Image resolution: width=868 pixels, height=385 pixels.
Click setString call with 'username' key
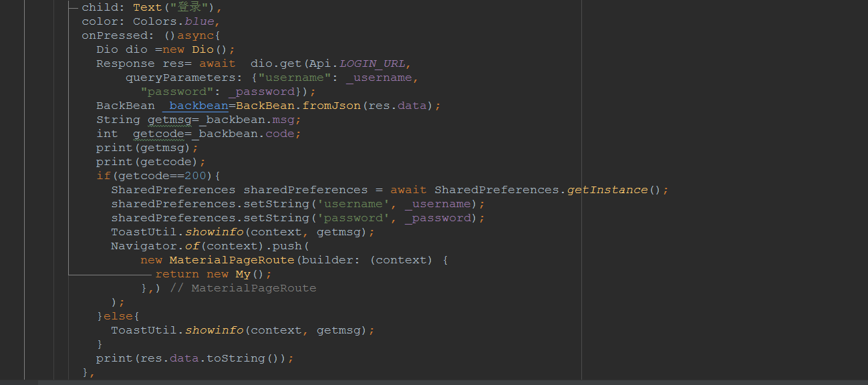(298, 204)
